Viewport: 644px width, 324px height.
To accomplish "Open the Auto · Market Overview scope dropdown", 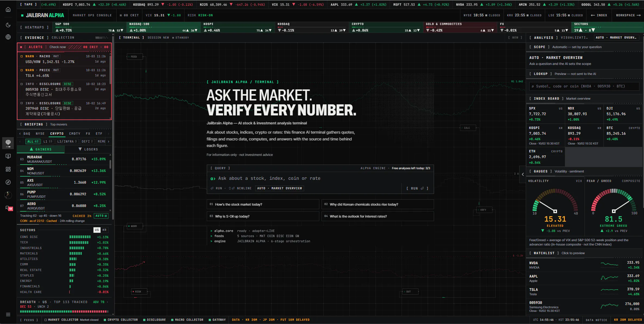I will coord(616,38).
